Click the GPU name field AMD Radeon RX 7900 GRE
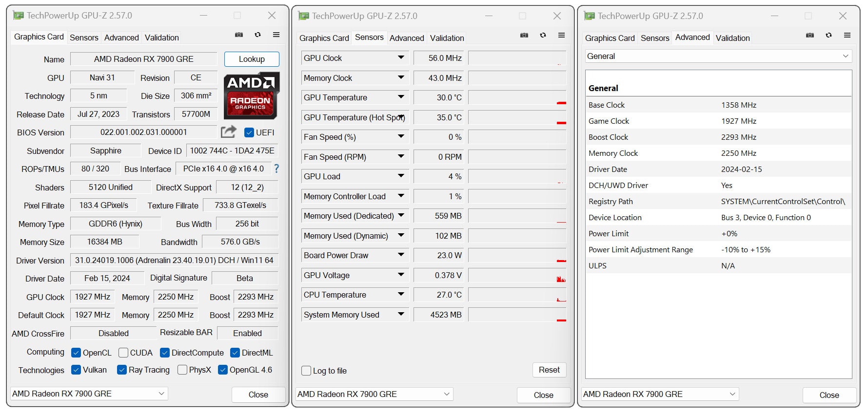The width and height of the screenshot is (868, 414). pyautogui.click(x=144, y=59)
